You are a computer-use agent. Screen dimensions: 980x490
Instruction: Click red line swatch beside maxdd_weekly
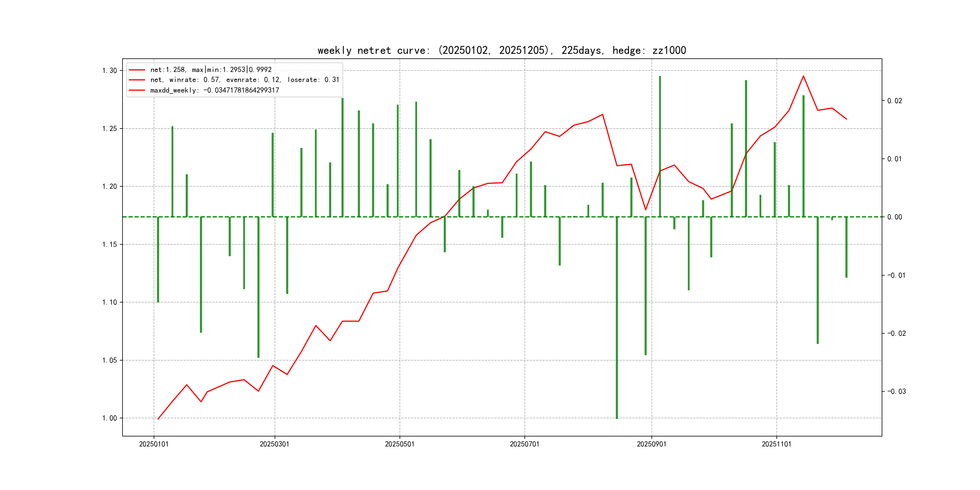pyautogui.click(x=137, y=90)
